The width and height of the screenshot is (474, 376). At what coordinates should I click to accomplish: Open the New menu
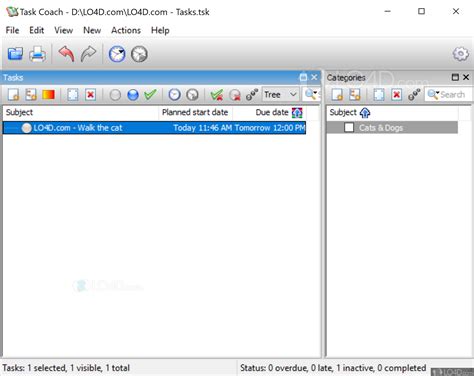coord(92,30)
